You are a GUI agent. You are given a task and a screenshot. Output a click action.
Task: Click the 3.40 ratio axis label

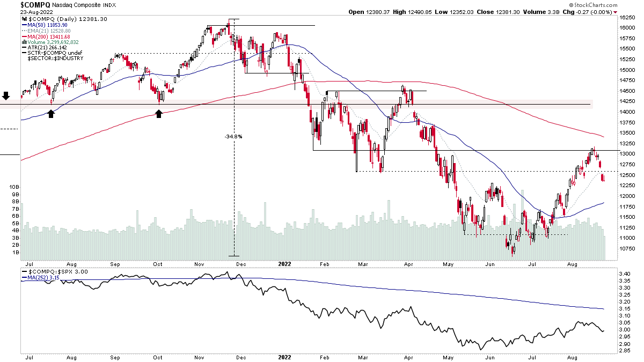coord(625,274)
